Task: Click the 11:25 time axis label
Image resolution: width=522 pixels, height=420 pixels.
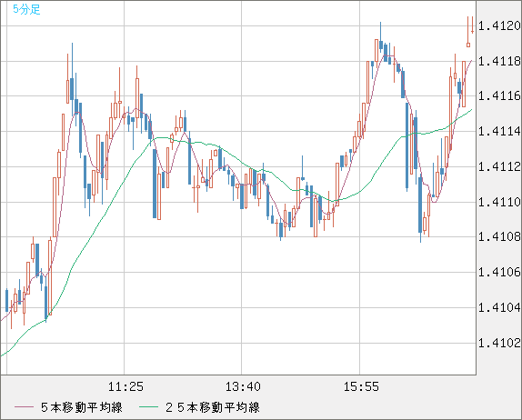Action: pos(125,386)
